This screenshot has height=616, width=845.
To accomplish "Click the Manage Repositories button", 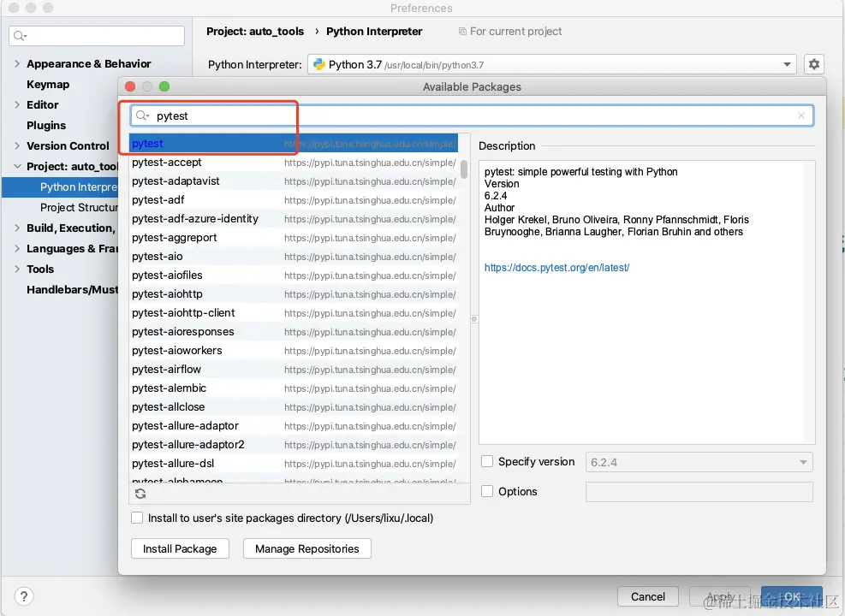I will point(307,548).
